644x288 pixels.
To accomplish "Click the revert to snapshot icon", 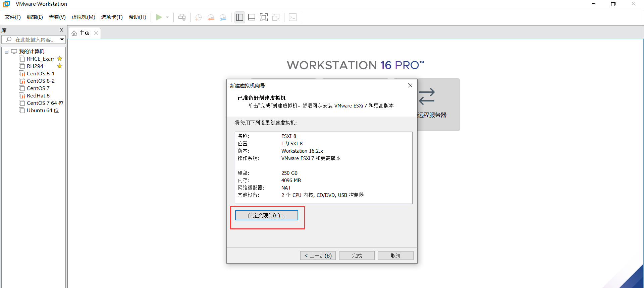I will click(x=211, y=17).
